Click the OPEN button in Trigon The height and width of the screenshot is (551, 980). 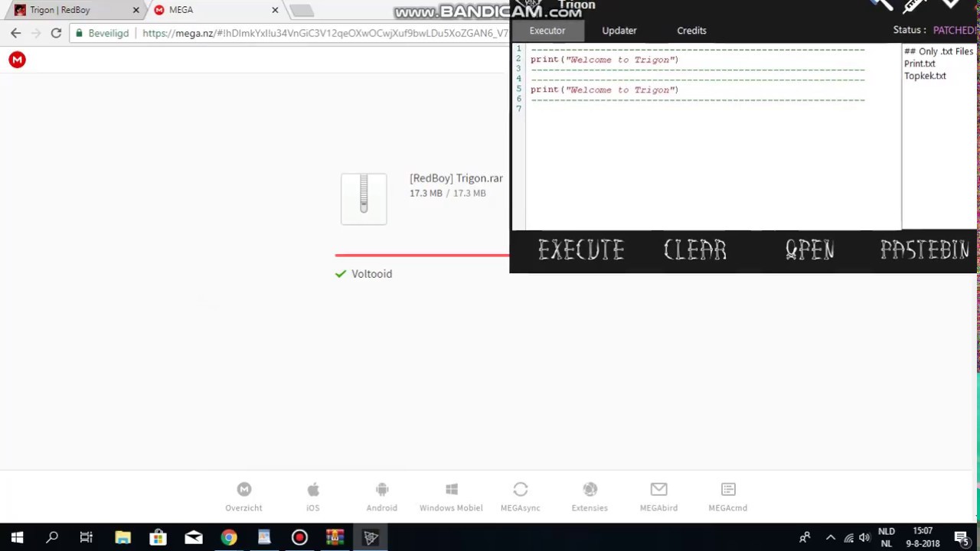pyautogui.click(x=810, y=250)
